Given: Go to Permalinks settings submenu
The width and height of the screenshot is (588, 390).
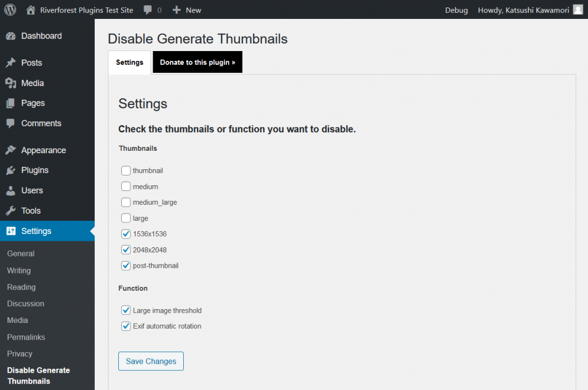Looking at the screenshot, I should click(x=26, y=337).
